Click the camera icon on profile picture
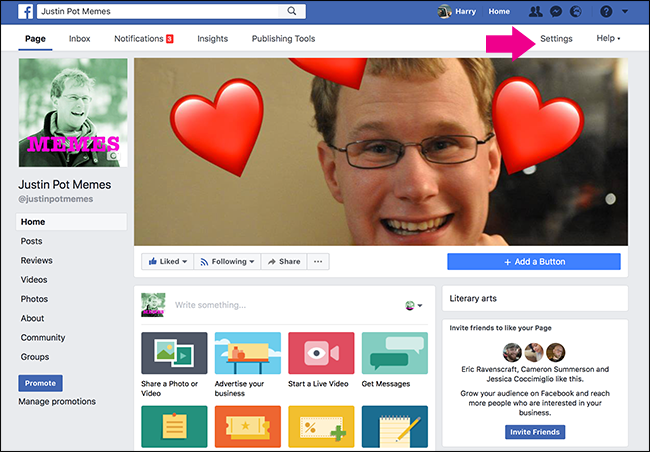Screen dimensions: 650x452 coord(113,156)
